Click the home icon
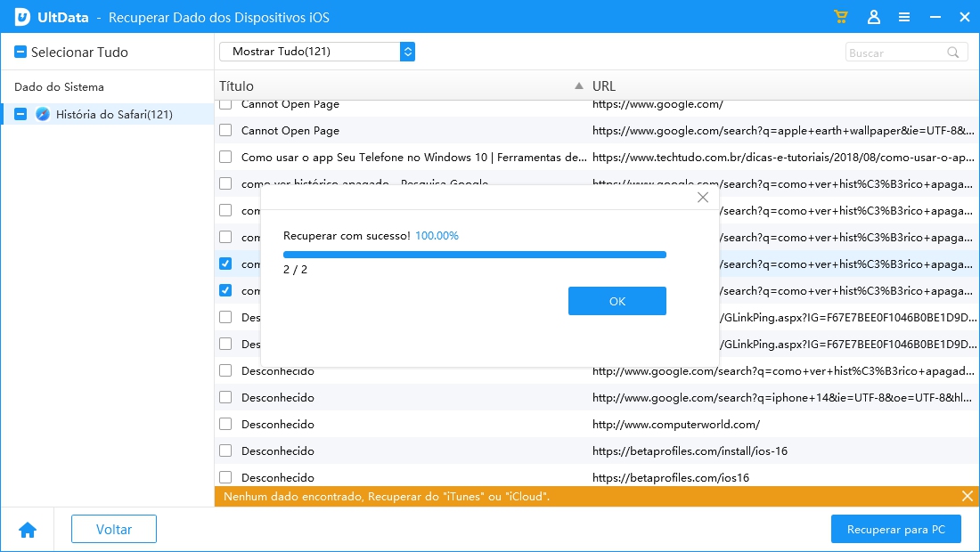 coord(28,530)
